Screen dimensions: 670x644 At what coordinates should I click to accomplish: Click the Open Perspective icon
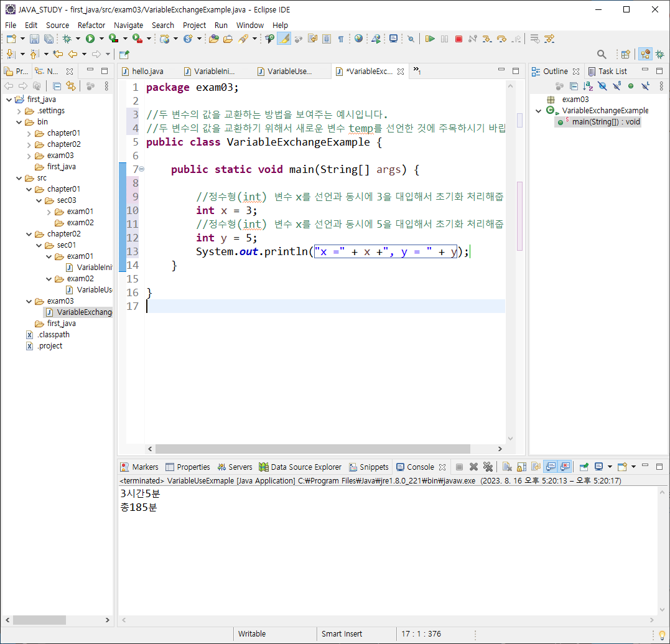[x=626, y=54]
